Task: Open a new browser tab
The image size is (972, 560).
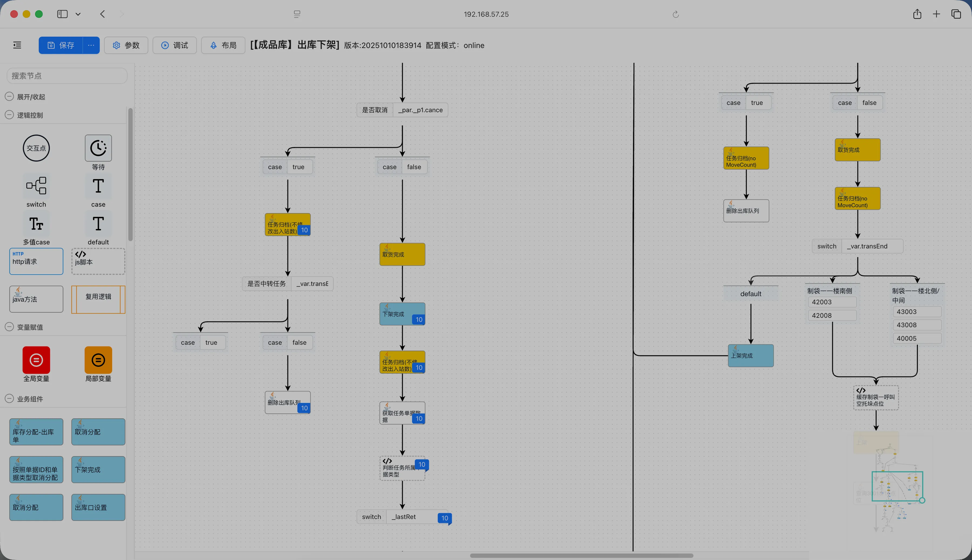Action: [936, 14]
